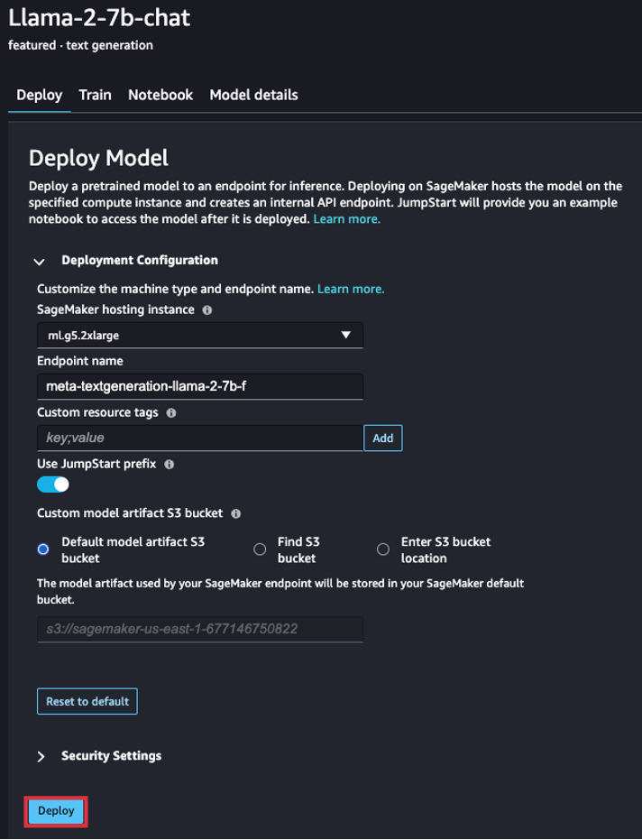
Task: Expand the Security Settings section
Action: 41,756
